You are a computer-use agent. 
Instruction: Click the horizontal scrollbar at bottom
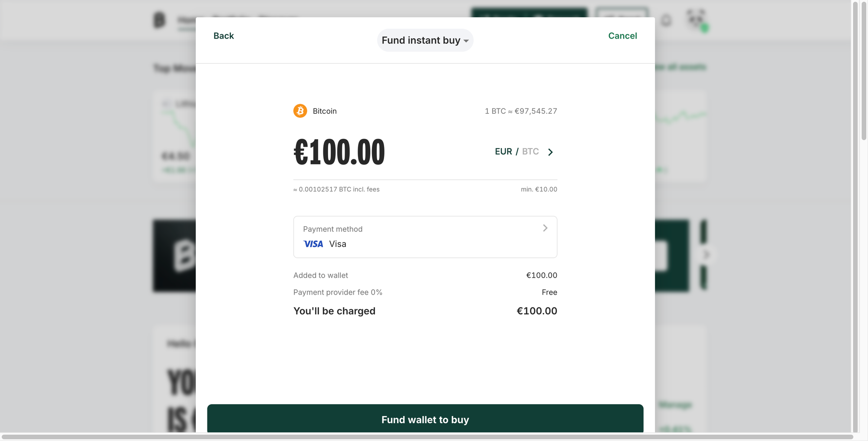427,437
